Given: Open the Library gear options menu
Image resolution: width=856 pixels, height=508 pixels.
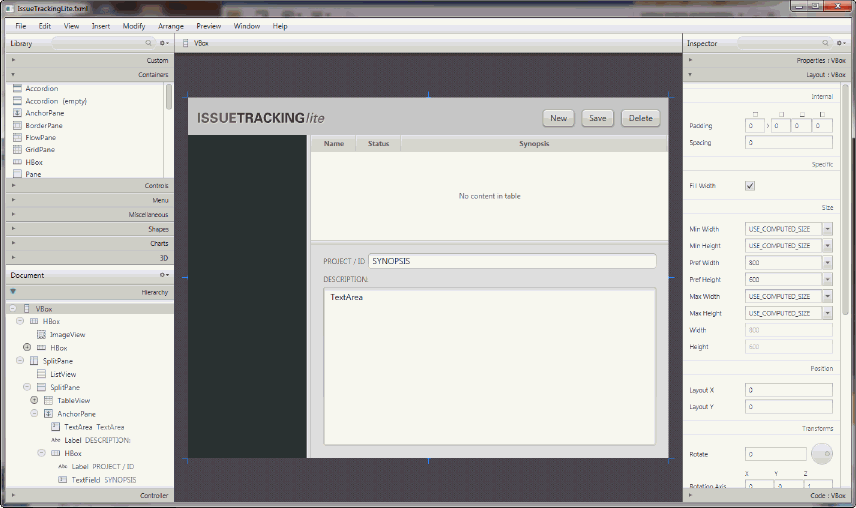Looking at the screenshot, I should click(x=164, y=43).
